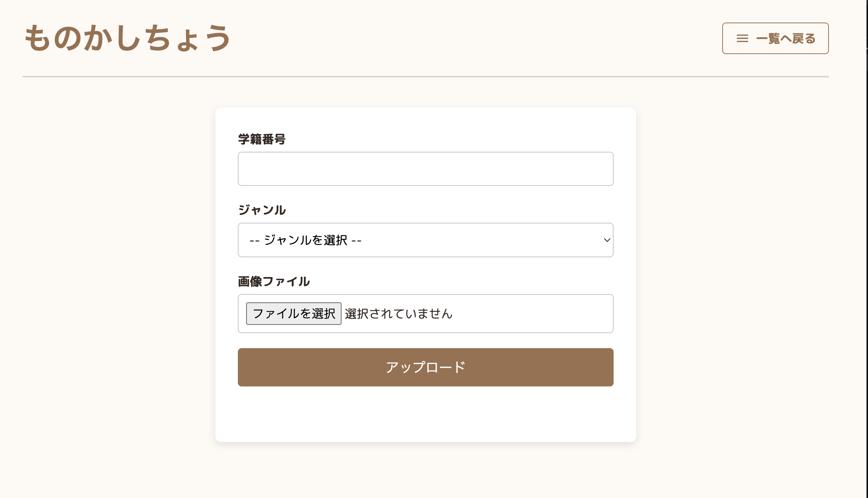Click blank card area above the 学籍番号 label
868x498 pixels.
click(x=425, y=119)
